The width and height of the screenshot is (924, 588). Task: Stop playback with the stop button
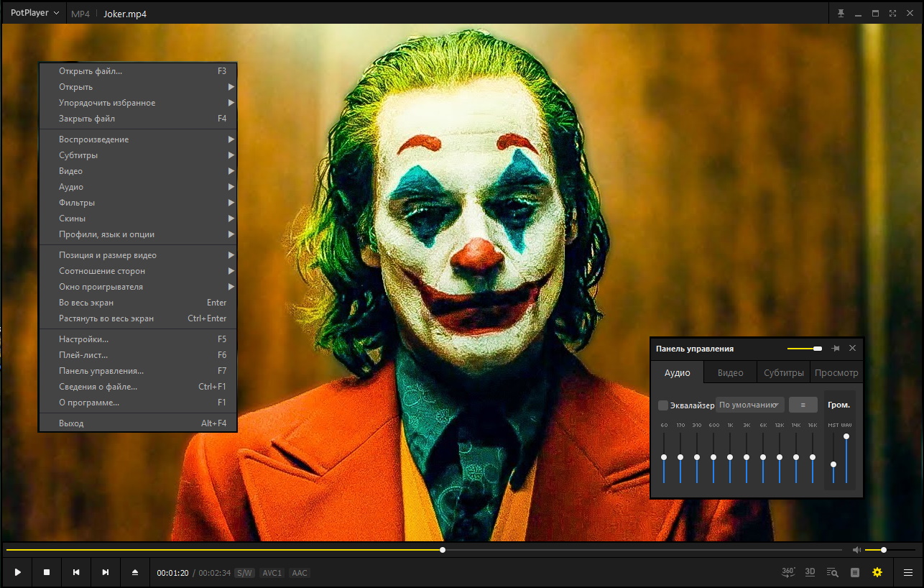point(47,572)
